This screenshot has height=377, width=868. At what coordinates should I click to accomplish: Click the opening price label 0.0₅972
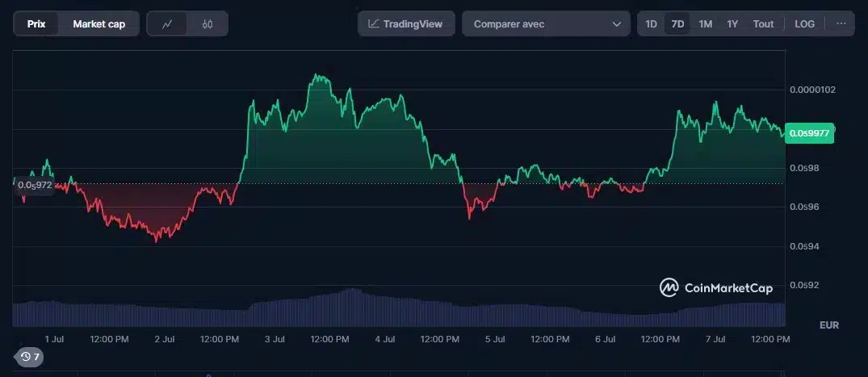[x=35, y=185]
